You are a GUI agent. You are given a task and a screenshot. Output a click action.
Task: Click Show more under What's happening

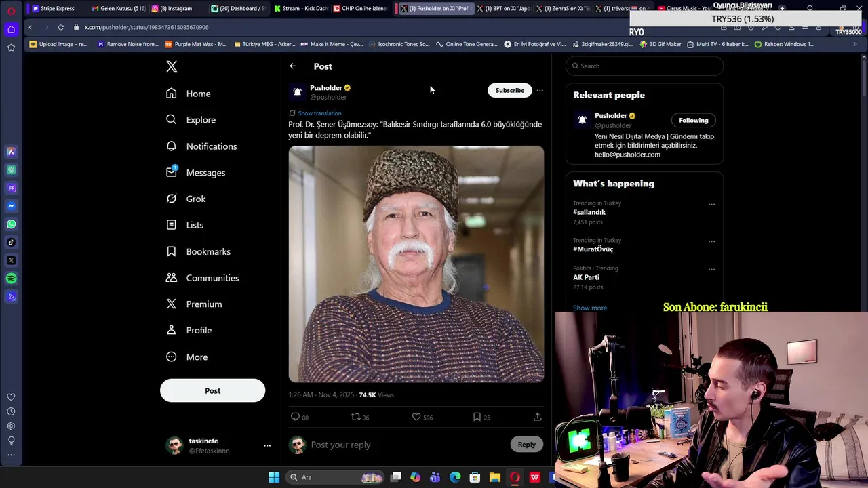590,308
